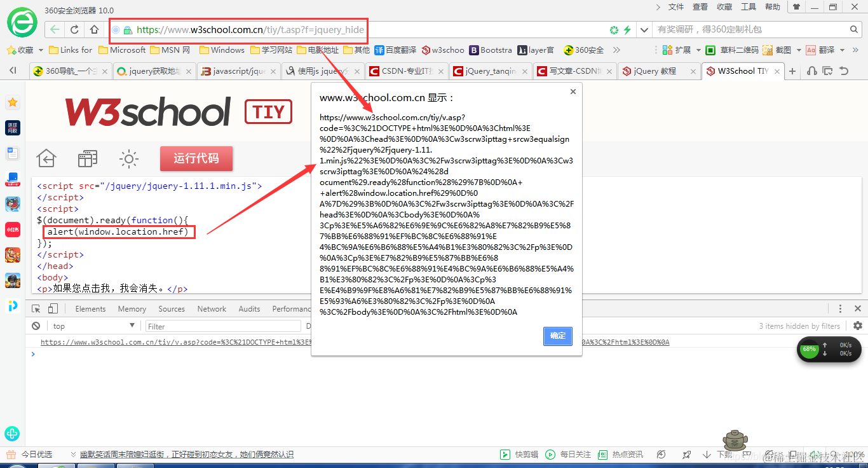Open the Links for bookmark folder
Screen dimensions: 868x468
click(71, 50)
